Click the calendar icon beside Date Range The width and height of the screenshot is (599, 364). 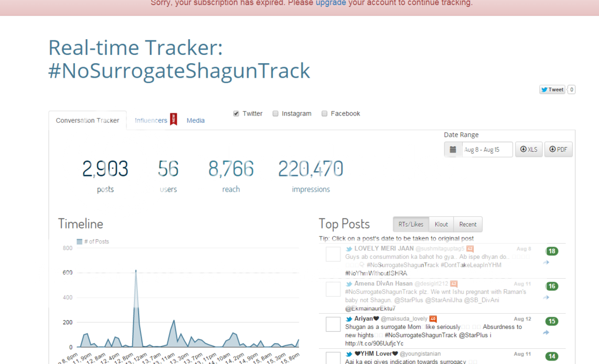(x=453, y=150)
